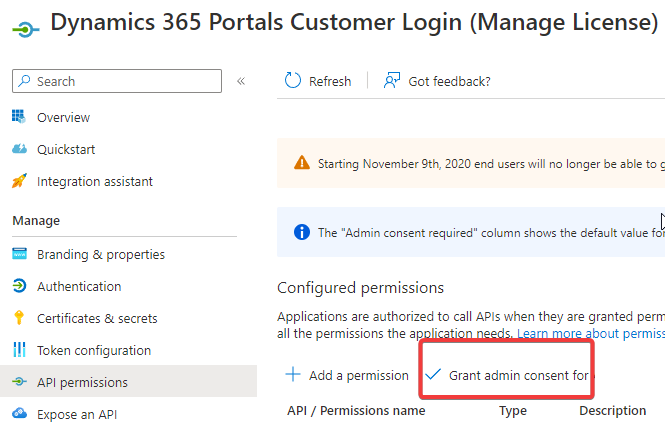The image size is (665, 426).
Task: Click the API permissions icon
Action: [x=19, y=382]
